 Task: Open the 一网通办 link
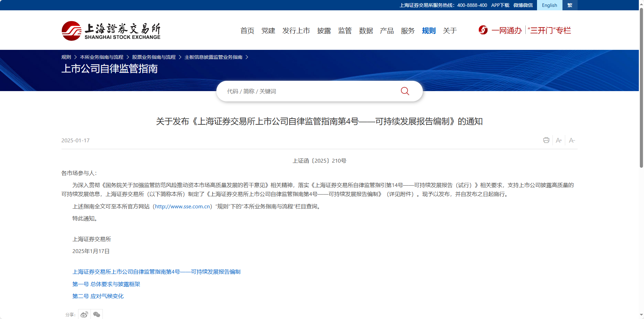click(x=507, y=31)
